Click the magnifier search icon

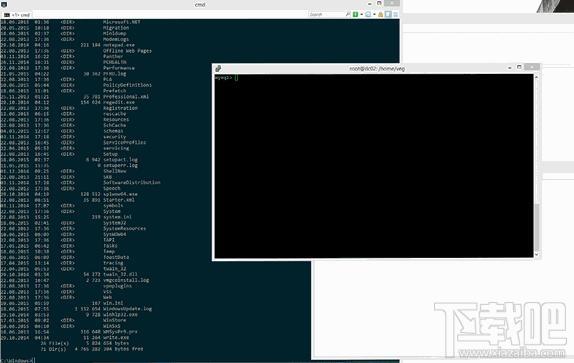[348, 14]
